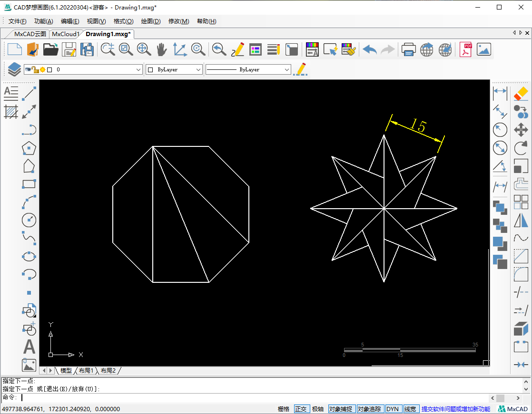Image resolution: width=532 pixels, height=414 pixels.
Task: Select the Eraser tool on the right
Action: [x=521, y=93]
